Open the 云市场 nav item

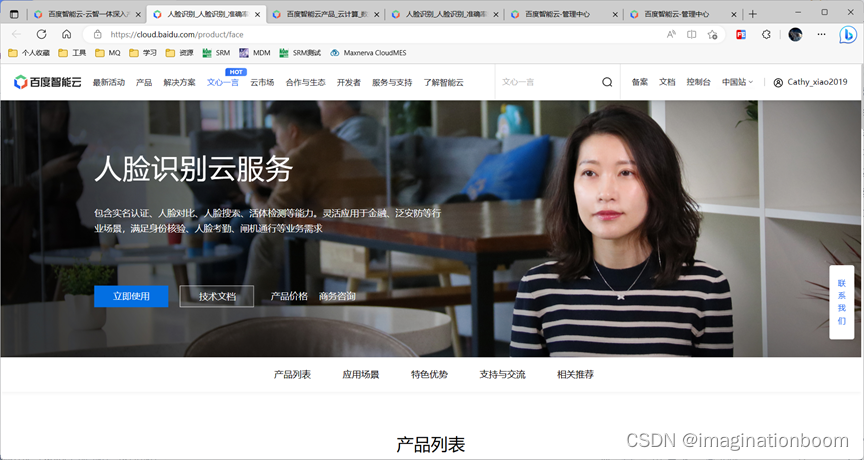click(262, 82)
